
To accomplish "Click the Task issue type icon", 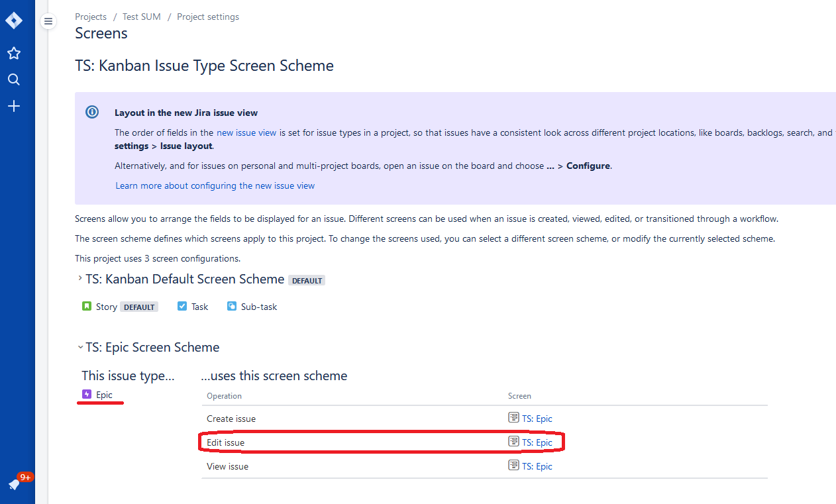I will coord(182,306).
